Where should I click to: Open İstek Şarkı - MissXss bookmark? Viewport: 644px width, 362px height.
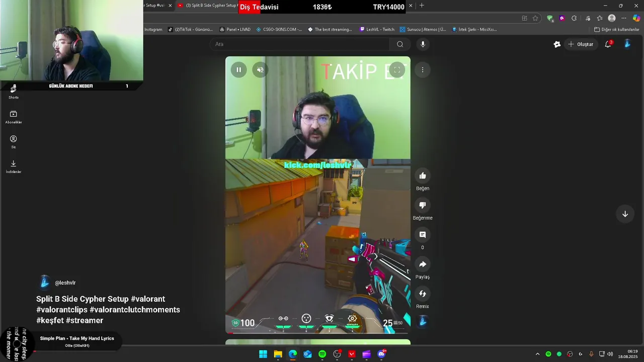pos(474,30)
